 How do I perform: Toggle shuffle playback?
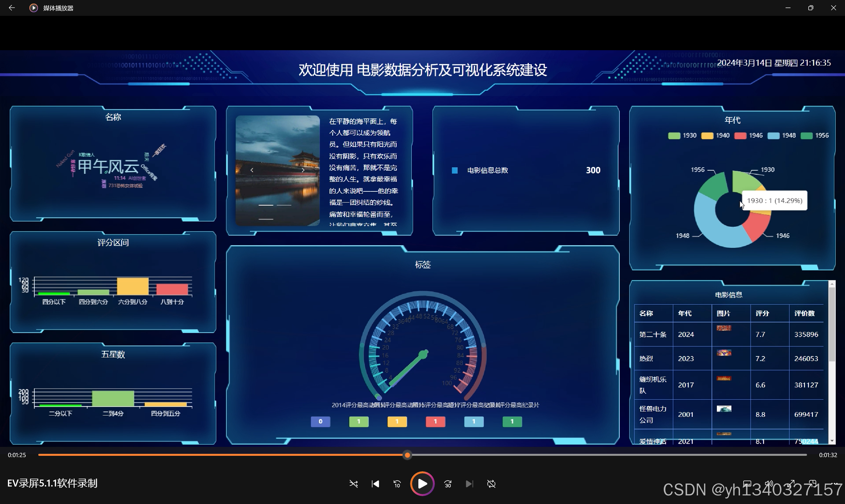(353, 484)
